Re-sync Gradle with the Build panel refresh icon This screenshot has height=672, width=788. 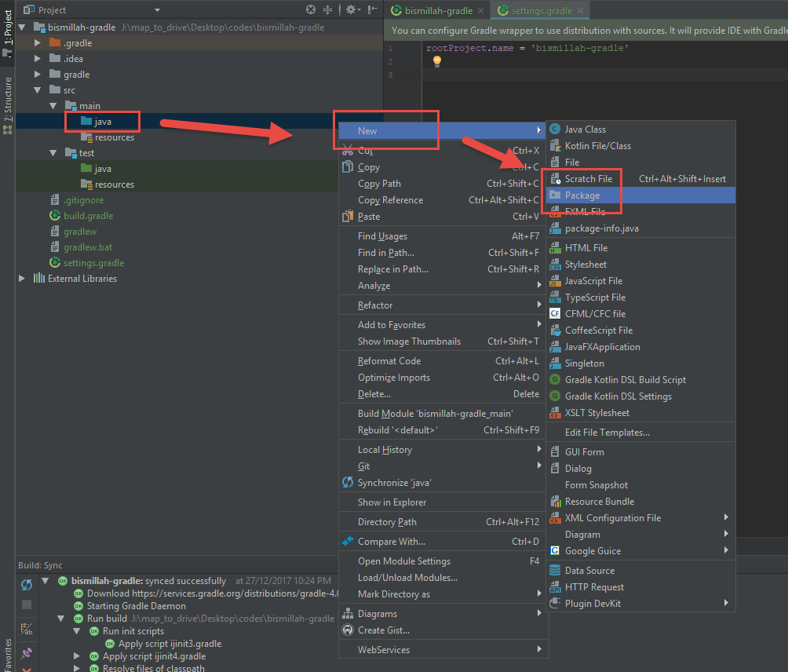[27, 583]
